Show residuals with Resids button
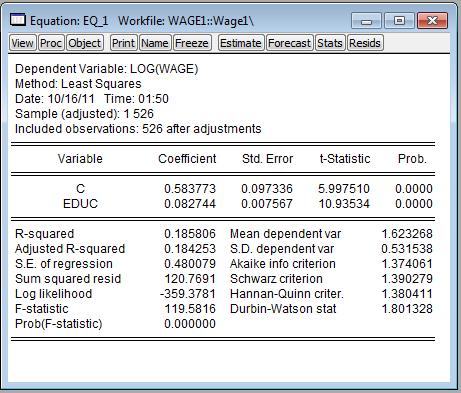 tap(365, 43)
